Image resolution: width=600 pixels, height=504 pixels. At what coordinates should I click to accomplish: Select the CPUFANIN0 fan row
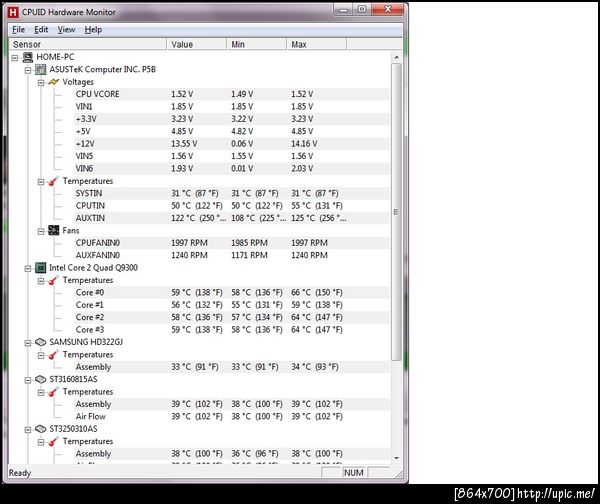[232, 243]
